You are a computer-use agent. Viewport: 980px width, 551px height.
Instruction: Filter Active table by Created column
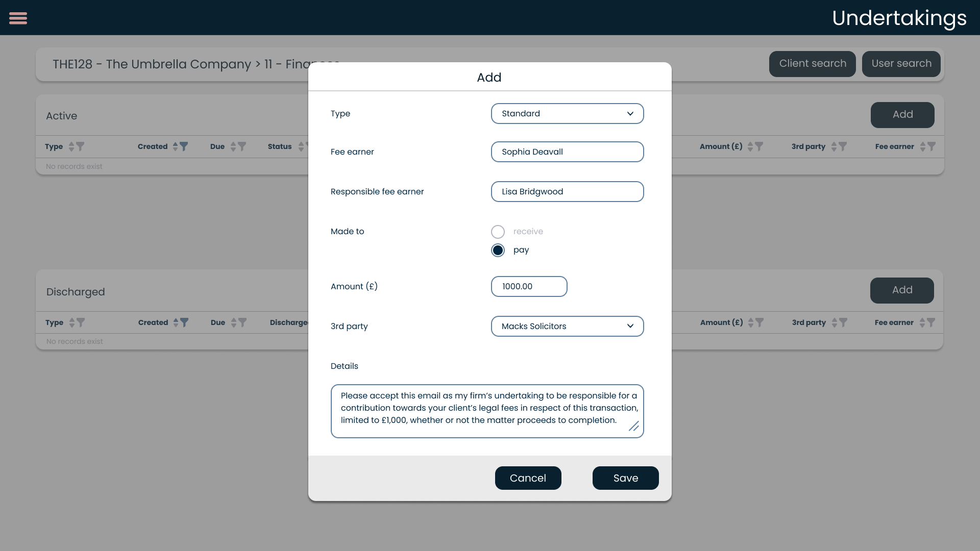[184, 146]
